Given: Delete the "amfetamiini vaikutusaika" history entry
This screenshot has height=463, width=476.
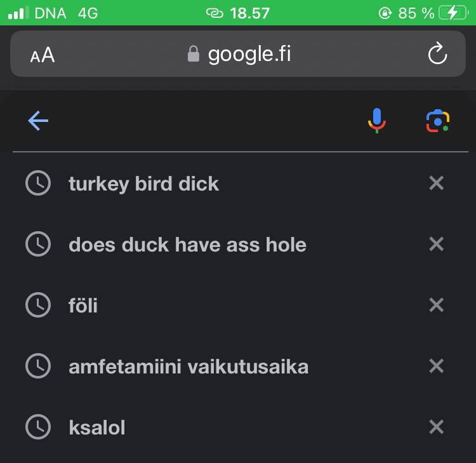Looking at the screenshot, I should [x=436, y=366].
